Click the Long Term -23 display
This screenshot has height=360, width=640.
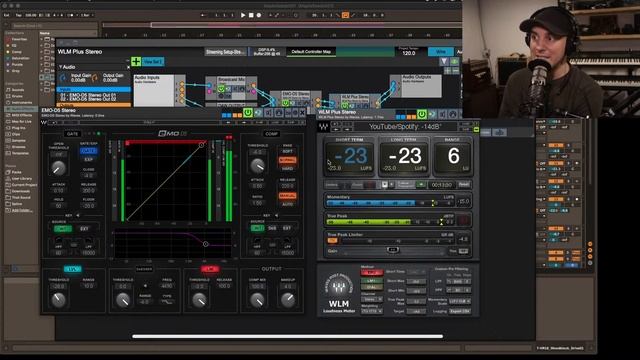405,157
